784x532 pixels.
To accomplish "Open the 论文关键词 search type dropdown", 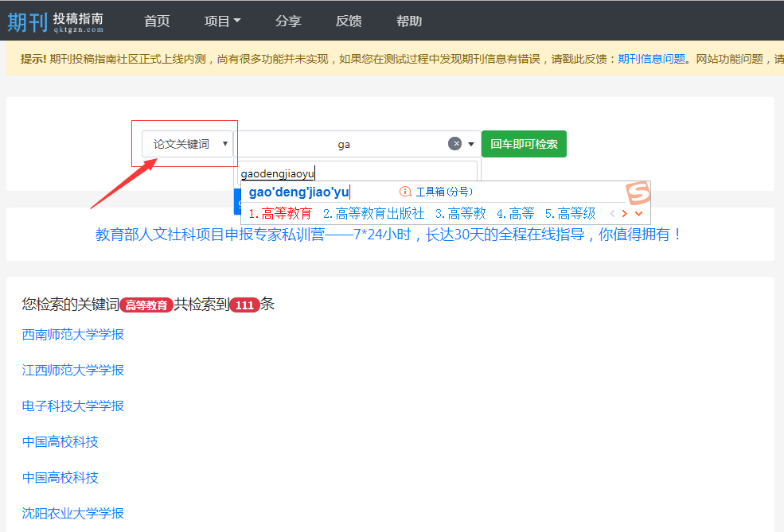I will (188, 144).
